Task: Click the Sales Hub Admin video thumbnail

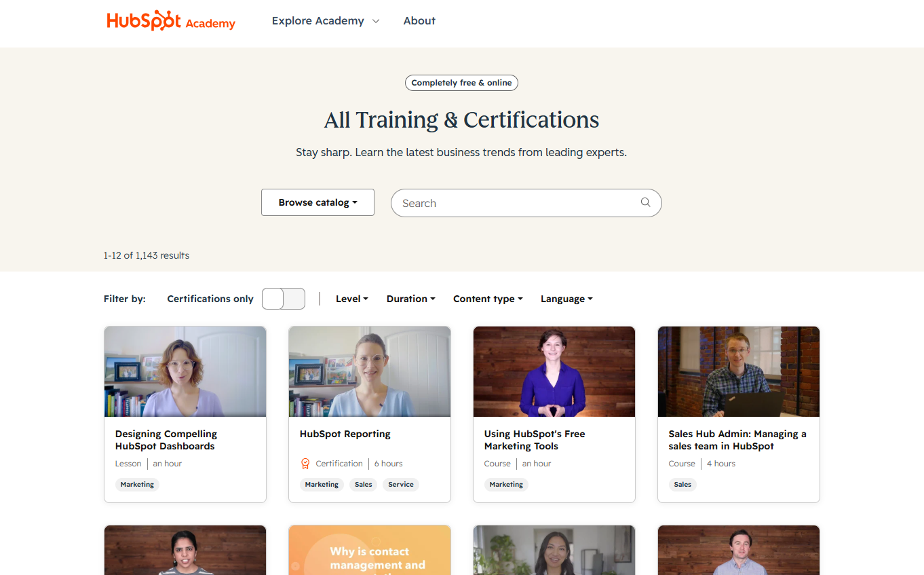Action: pos(739,371)
